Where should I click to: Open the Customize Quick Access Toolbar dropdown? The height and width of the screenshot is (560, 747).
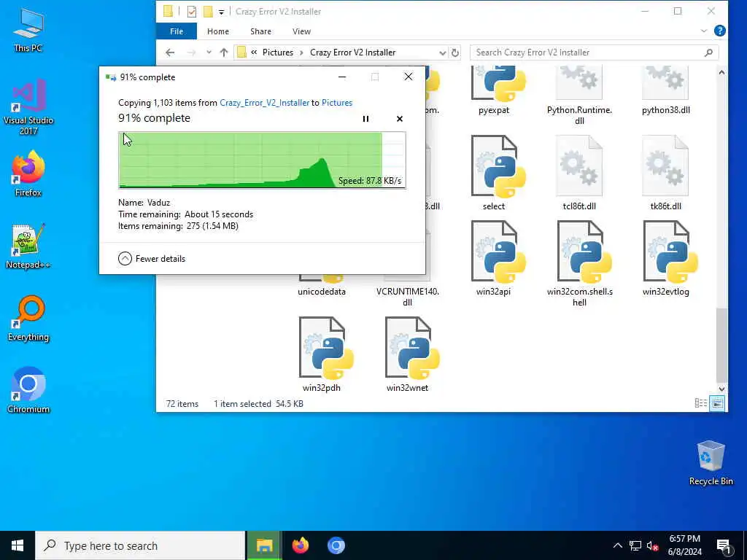pyautogui.click(x=222, y=12)
